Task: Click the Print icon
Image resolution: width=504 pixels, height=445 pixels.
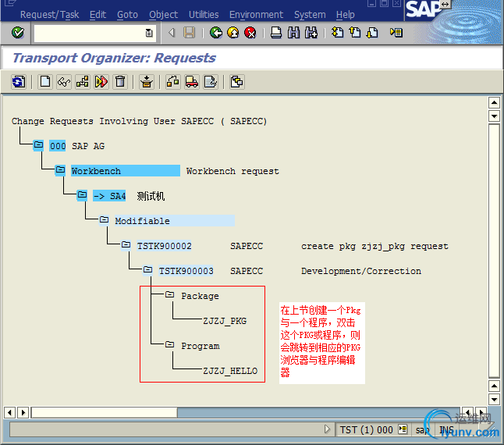Action: coord(275,33)
